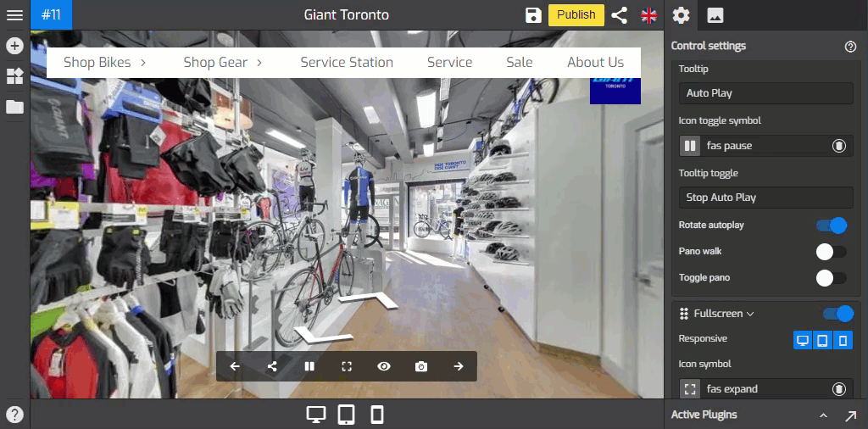The image size is (868, 429).
Task: Click the Giant Toronto logo thumbnail
Action: click(x=615, y=91)
